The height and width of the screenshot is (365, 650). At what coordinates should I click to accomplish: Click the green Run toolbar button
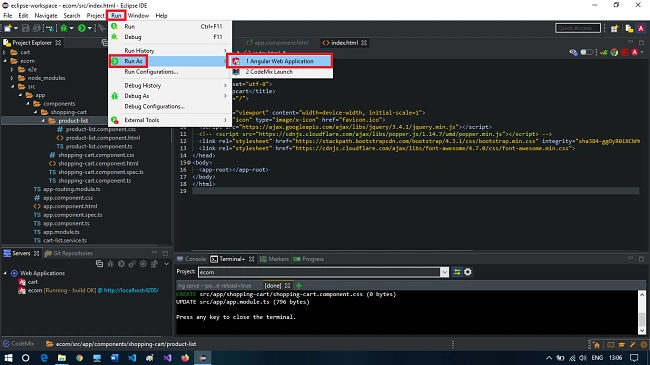click(82, 28)
